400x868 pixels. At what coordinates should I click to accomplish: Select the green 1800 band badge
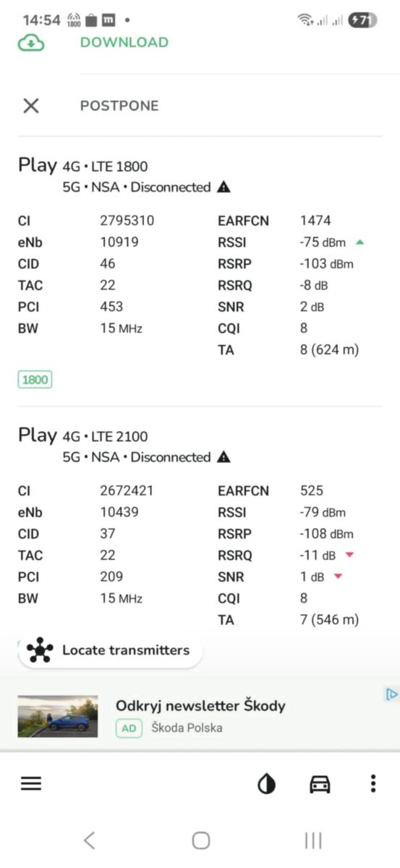pos(35,379)
